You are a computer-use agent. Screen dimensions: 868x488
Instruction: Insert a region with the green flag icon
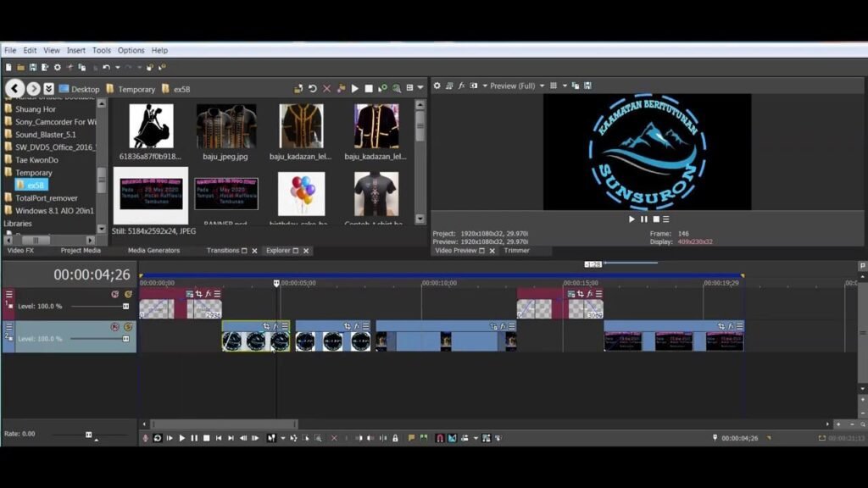coord(424,438)
